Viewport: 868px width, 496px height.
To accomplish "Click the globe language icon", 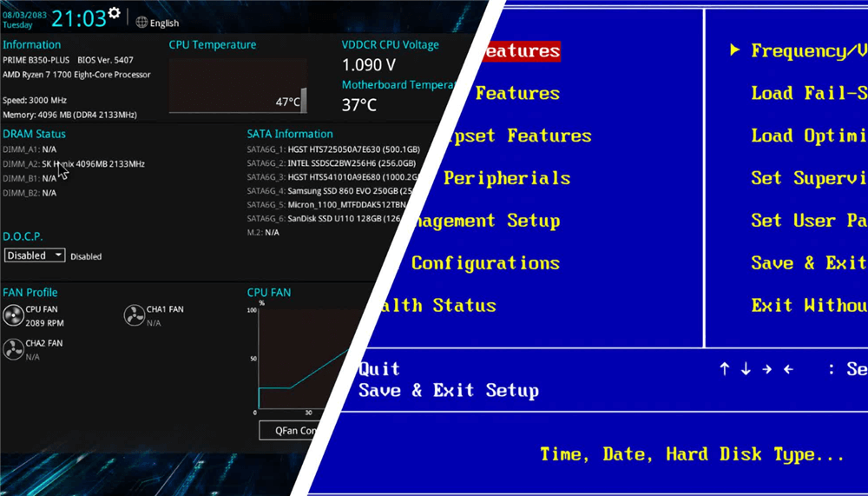I will tap(142, 23).
